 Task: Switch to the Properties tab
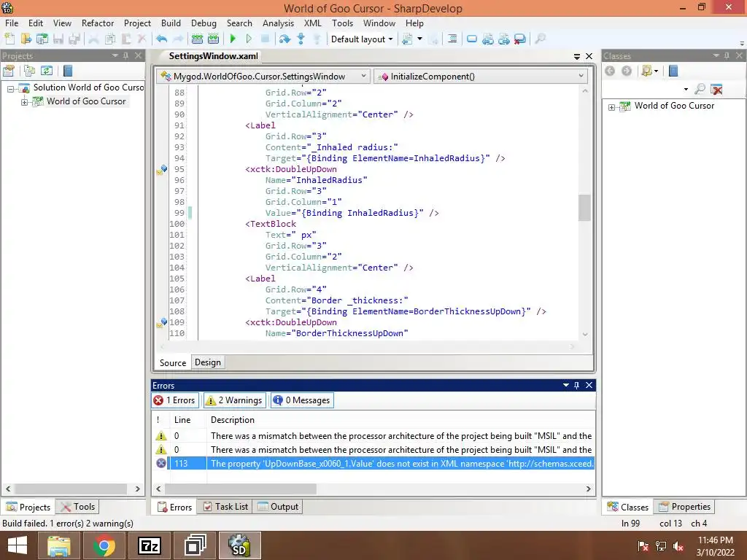pos(684,507)
